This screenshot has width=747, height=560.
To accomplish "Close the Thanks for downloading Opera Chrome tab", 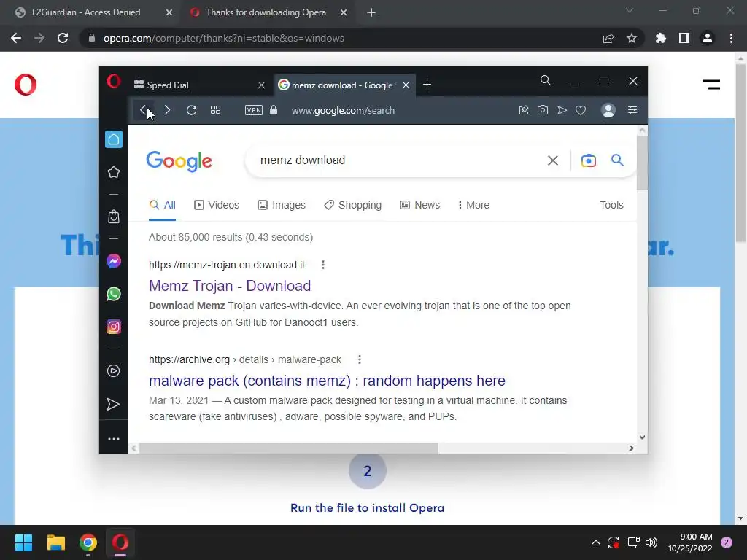I will pyautogui.click(x=344, y=12).
